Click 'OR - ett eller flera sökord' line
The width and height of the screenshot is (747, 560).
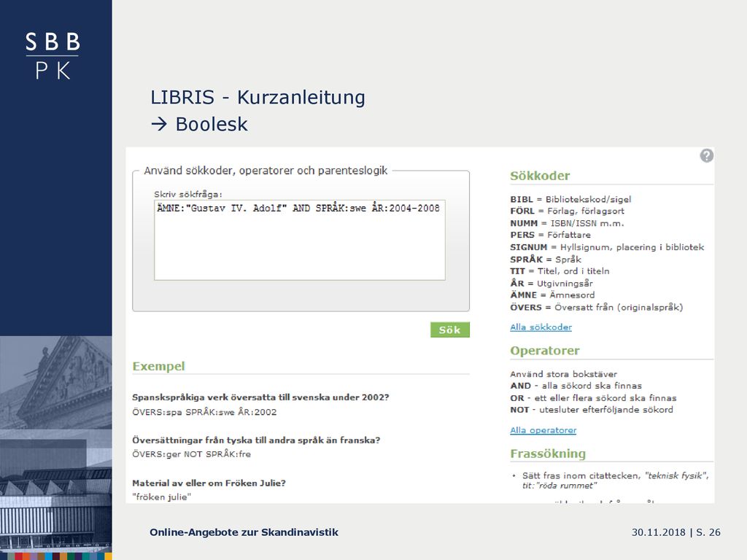coord(593,397)
